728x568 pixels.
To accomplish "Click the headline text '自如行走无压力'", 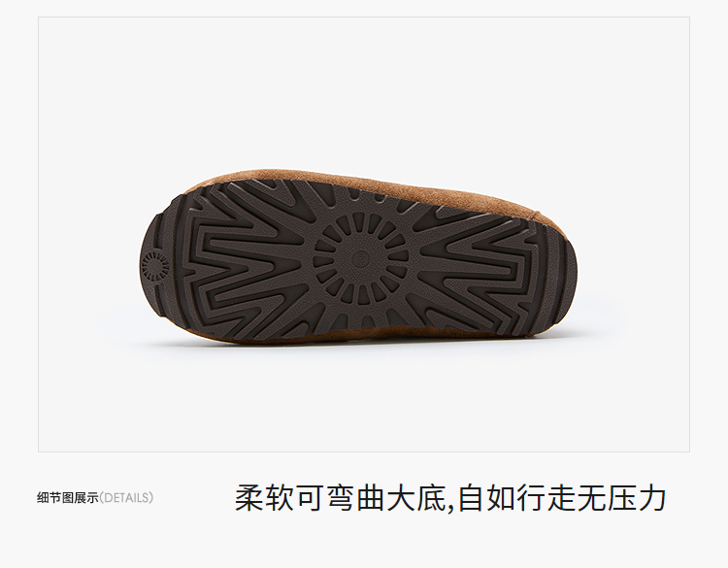I will 562,498.
